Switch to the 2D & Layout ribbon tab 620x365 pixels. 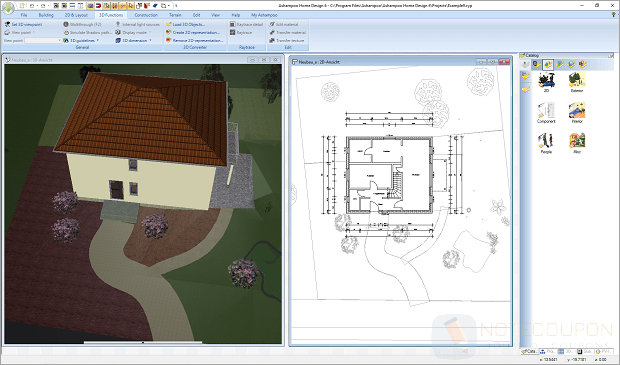pos(76,15)
